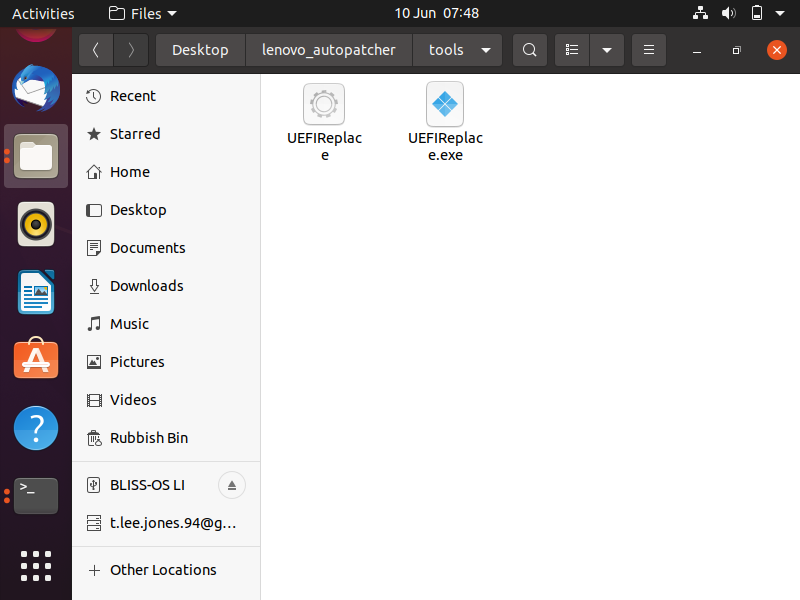Open Pictures in the sidebar
This screenshot has width=800, height=600.
click(166, 362)
